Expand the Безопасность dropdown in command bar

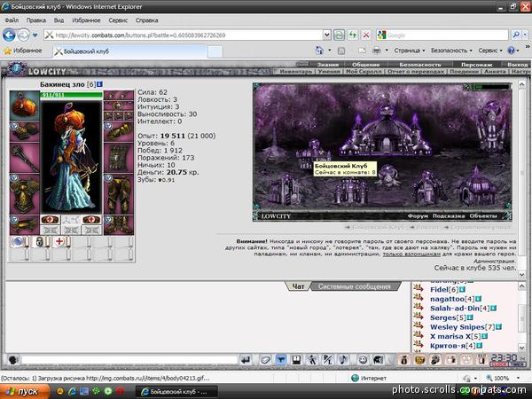point(451,51)
